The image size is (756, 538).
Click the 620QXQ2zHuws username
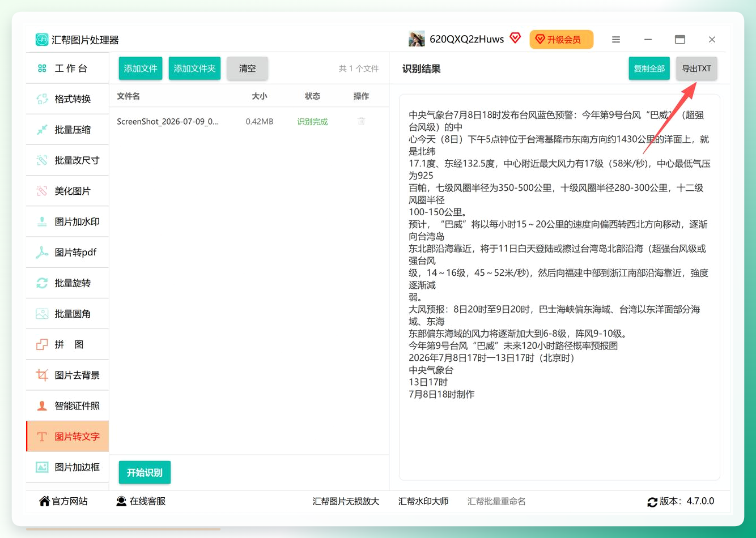tap(466, 39)
